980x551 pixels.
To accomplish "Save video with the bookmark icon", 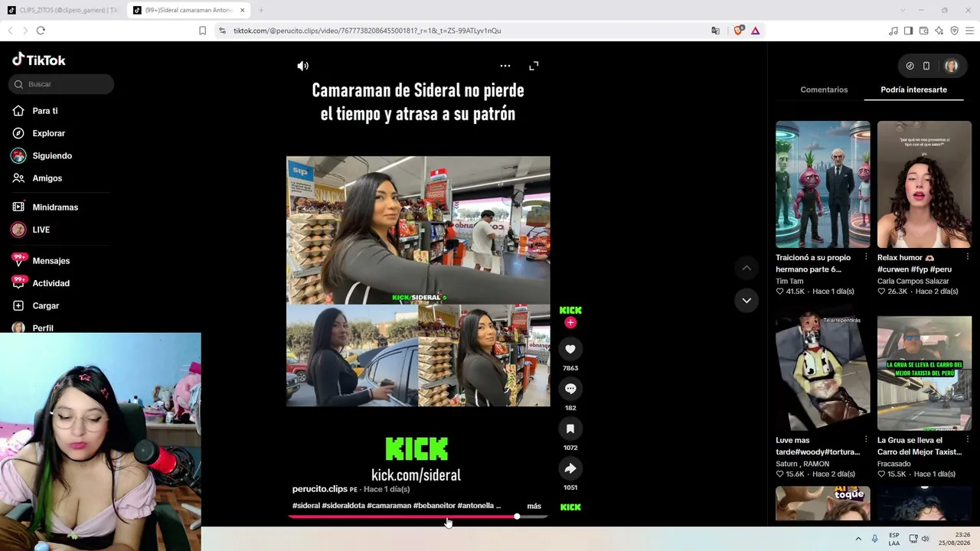I will coord(570,429).
